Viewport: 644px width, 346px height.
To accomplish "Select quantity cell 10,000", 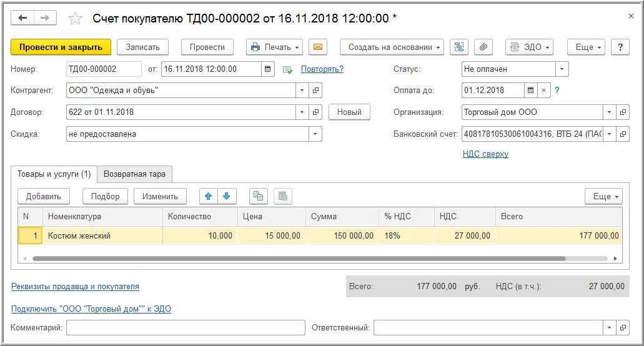I will [200, 235].
